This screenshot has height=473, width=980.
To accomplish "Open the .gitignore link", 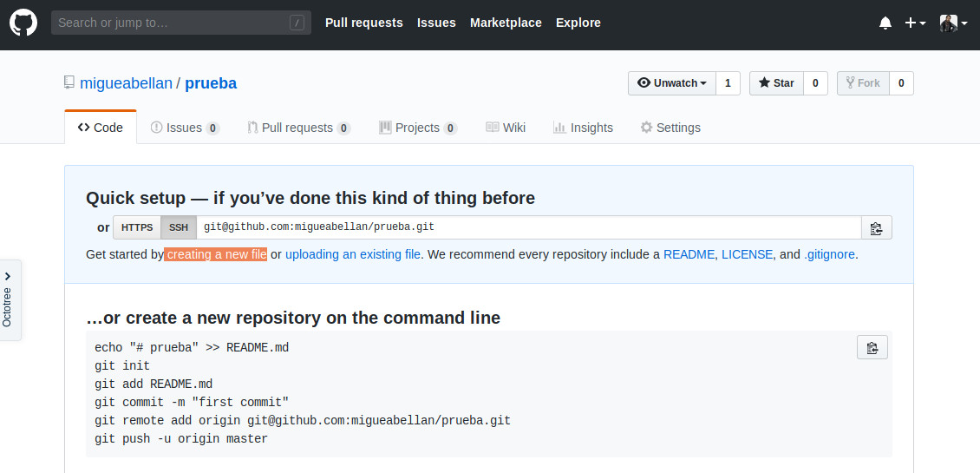I will coord(829,254).
